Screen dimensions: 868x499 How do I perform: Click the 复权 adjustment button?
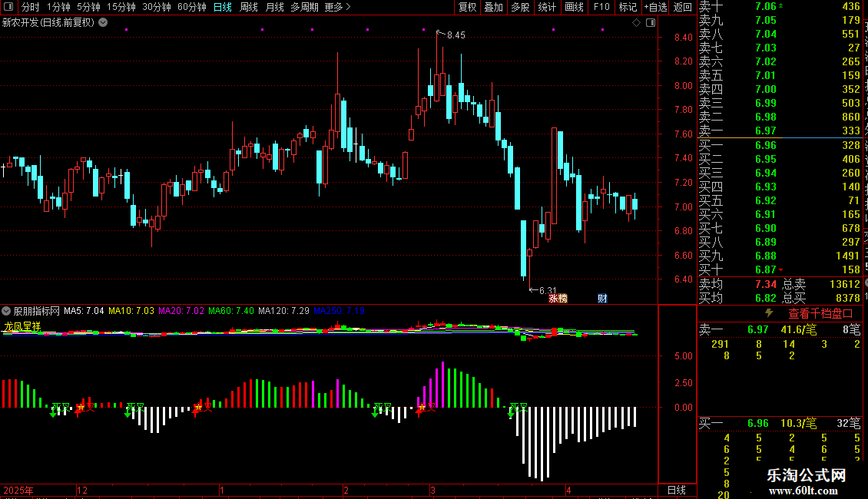[467, 7]
